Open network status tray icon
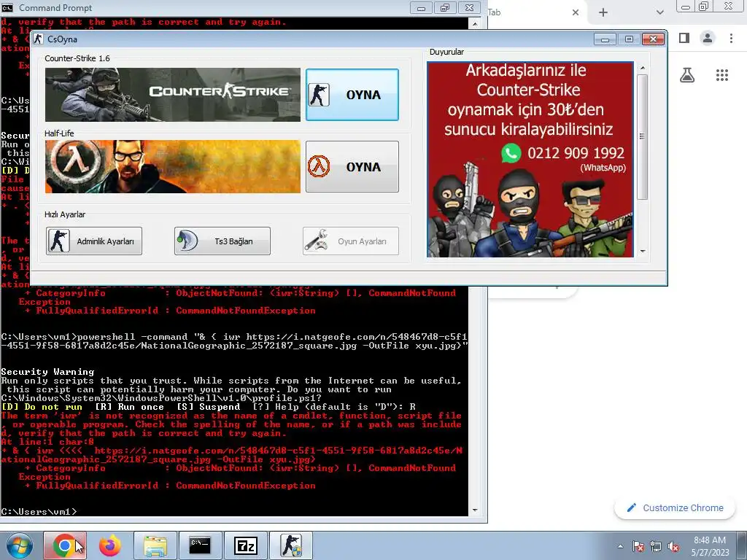Viewport: 747px width, 560px height. pos(656,547)
